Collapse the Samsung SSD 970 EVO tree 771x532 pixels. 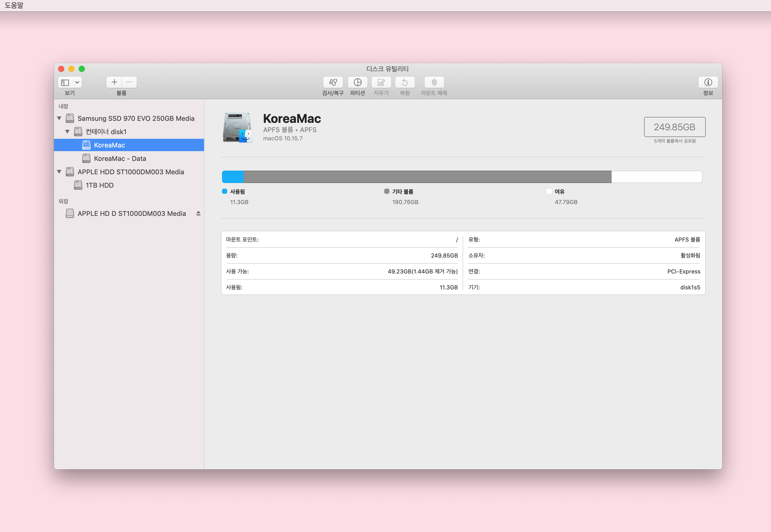click(x=59, y=118)
